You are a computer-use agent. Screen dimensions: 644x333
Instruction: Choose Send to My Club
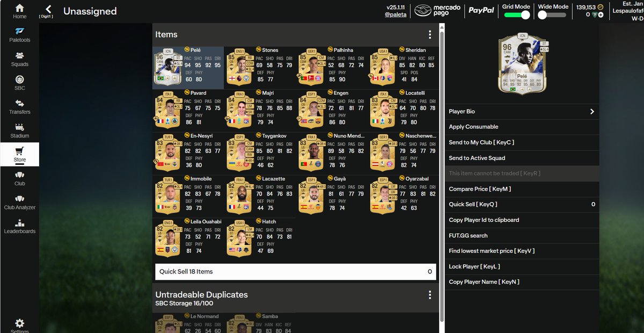pyautogui.click(x=522, y=142)
